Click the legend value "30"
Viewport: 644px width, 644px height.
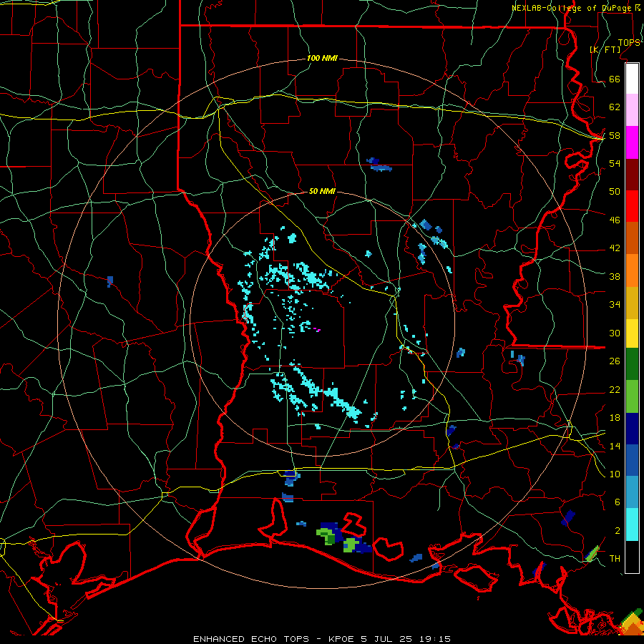point(615,333)
